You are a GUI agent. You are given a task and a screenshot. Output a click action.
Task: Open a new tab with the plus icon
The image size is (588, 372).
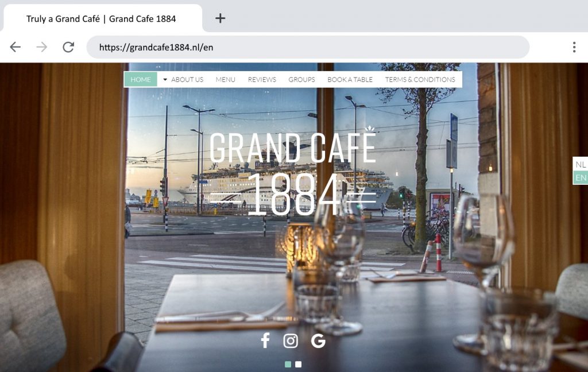(220, 18)
